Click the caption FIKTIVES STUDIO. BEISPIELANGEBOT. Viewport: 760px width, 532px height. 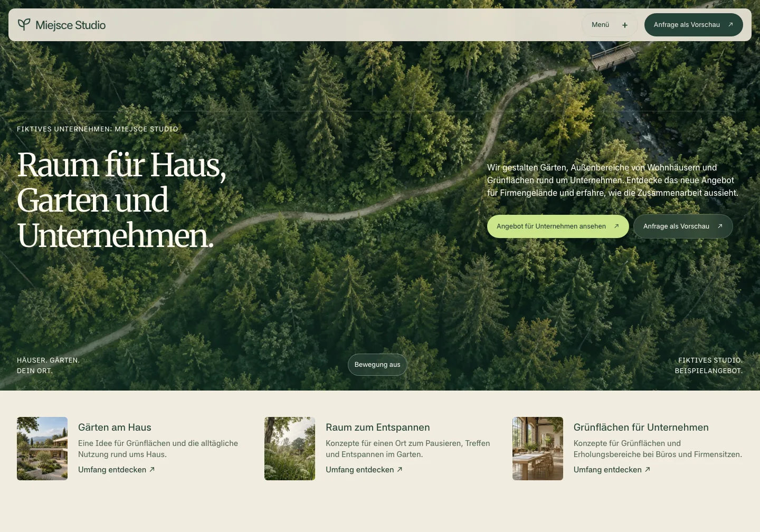(x=709, y=365)
